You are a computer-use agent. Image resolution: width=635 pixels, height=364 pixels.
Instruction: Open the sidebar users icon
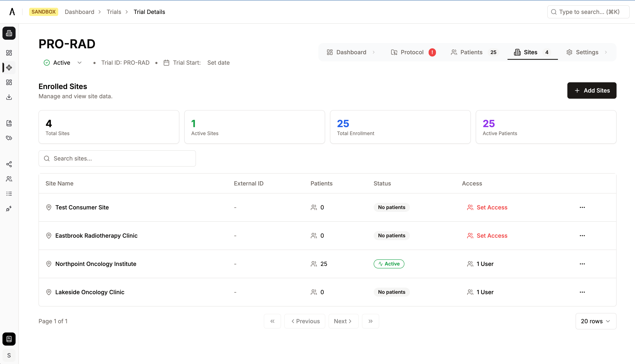pyautogui.click(x=9, y=179)
